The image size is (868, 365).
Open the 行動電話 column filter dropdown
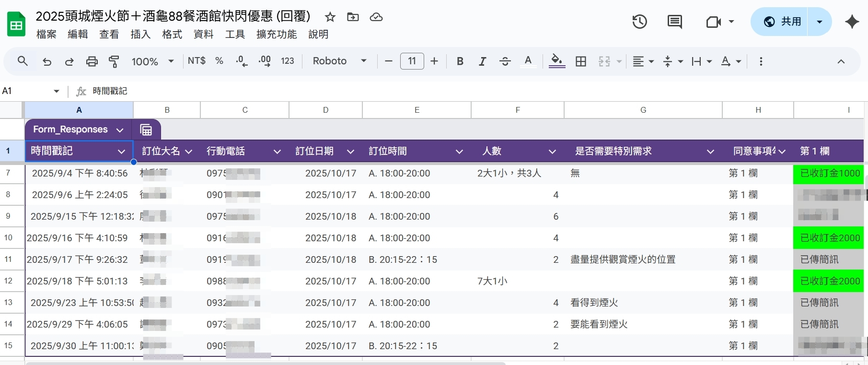pos(277,152)
